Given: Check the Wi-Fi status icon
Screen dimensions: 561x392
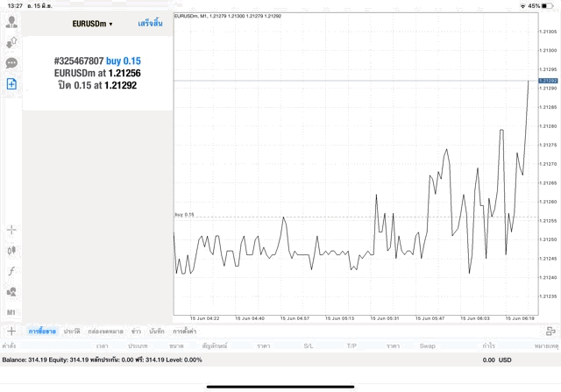Looking at the screenshot, I should [x=523, y=6].
